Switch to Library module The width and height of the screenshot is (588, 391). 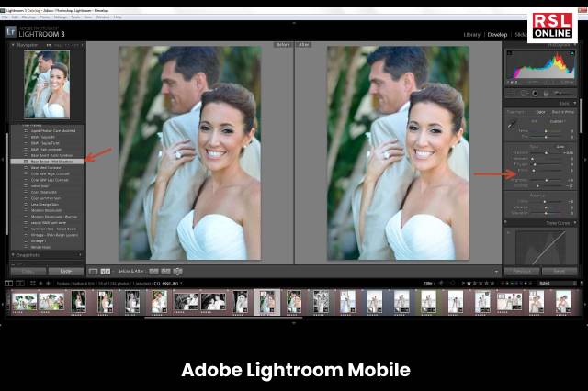(x=471, y=35)
